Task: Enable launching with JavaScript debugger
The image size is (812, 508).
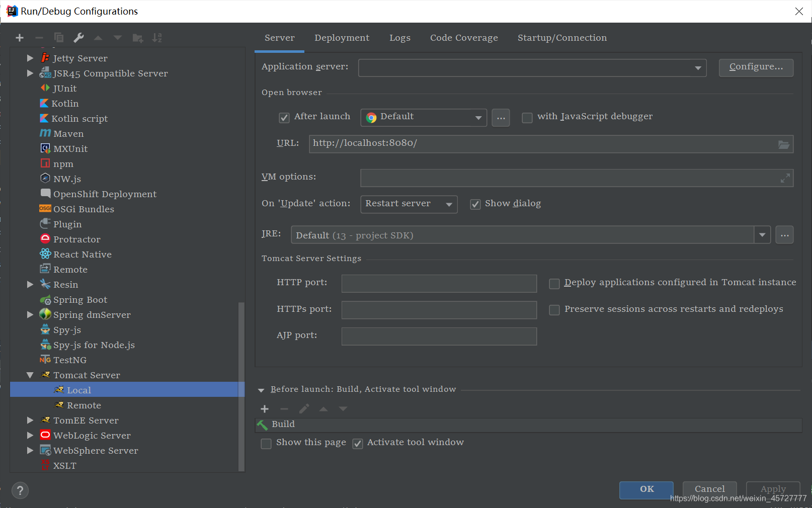Action: point(527,118)
